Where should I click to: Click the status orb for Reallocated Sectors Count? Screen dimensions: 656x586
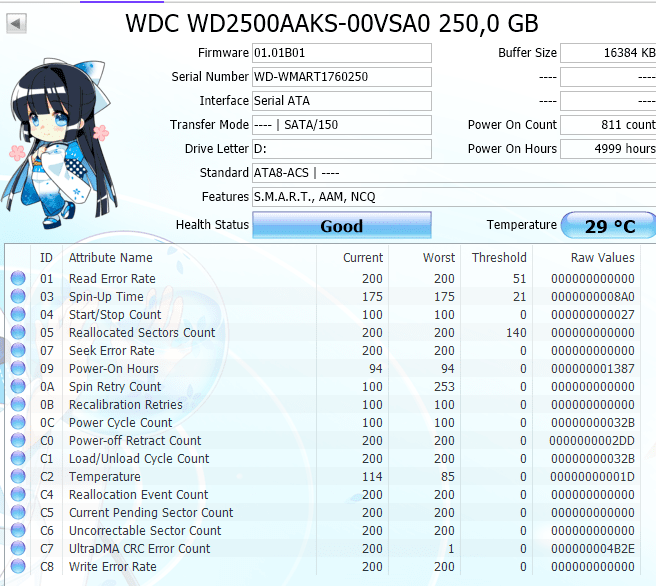coord(18,333)
